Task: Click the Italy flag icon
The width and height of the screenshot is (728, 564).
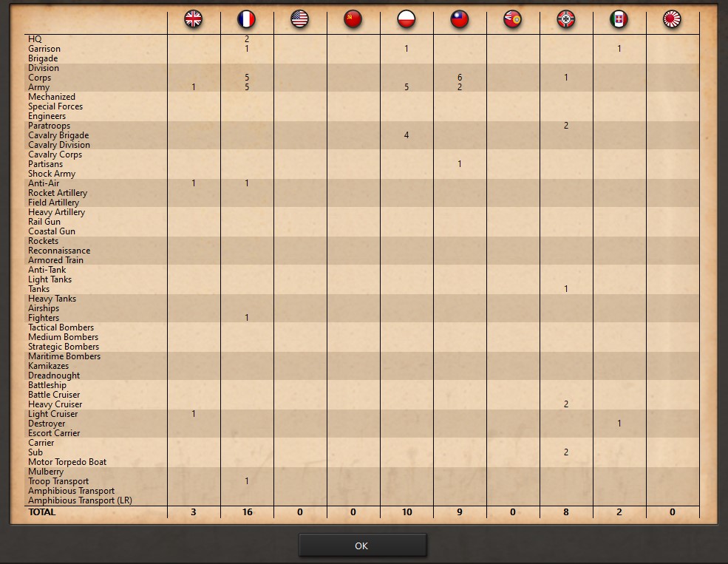Action: 619,19
